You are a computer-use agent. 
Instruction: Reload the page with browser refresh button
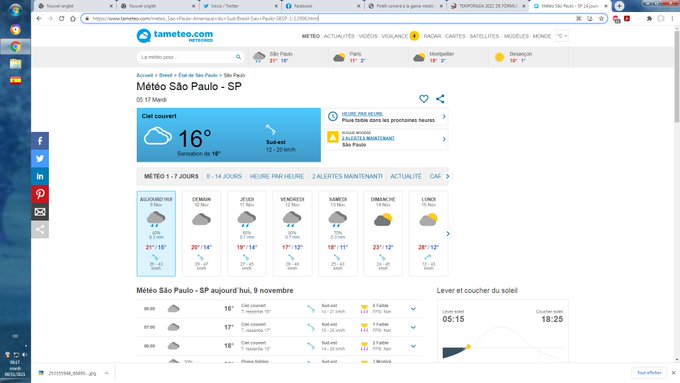(x=62, y=19)
